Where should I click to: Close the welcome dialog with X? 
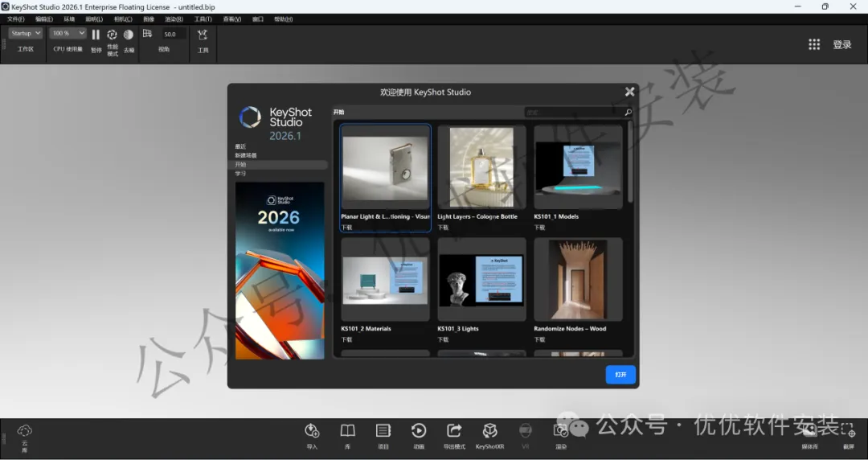click(629, 92)
